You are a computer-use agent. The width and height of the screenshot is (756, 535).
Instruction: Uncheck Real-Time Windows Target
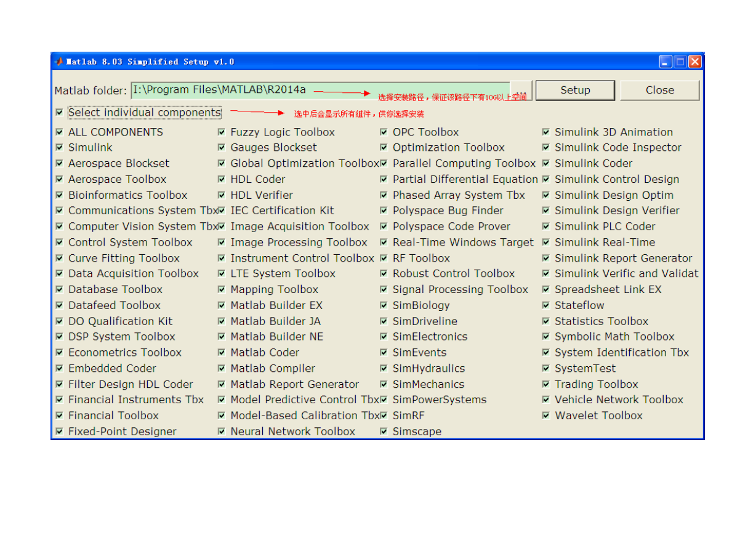pos(384,243)
